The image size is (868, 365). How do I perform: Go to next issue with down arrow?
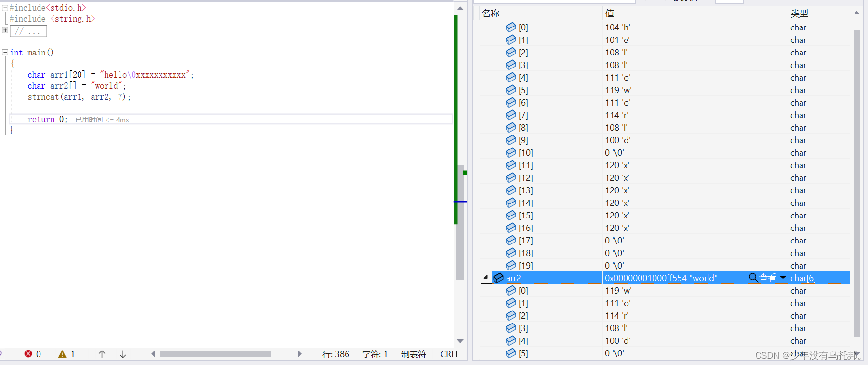click(123, 354)
